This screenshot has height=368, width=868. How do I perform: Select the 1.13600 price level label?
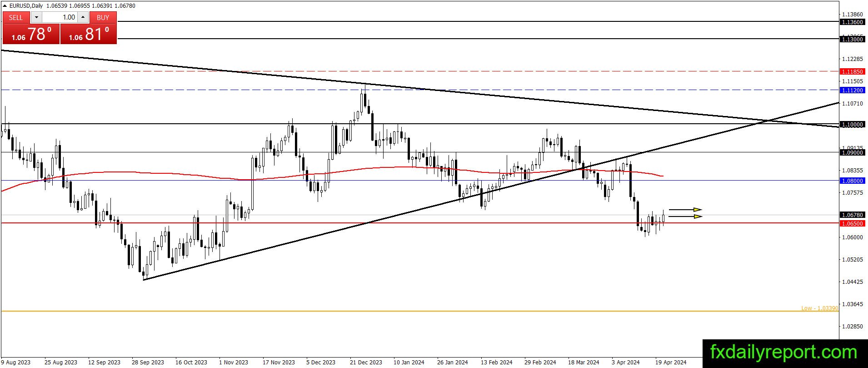click(852, 22)
